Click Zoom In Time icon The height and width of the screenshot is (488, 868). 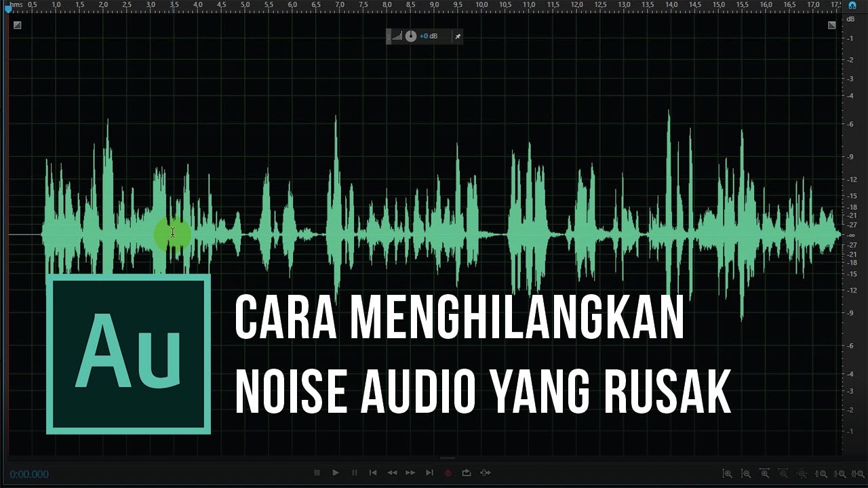tap(764, 473)
